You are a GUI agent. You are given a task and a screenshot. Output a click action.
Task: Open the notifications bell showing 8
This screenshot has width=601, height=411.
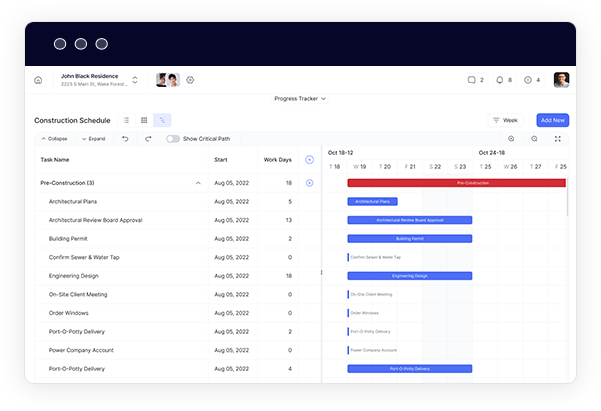(504, 80)
